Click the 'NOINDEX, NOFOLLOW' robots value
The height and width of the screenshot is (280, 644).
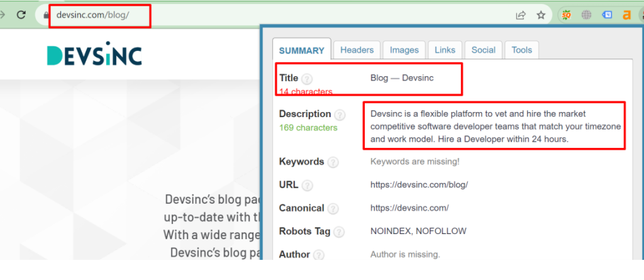point(418,231)
